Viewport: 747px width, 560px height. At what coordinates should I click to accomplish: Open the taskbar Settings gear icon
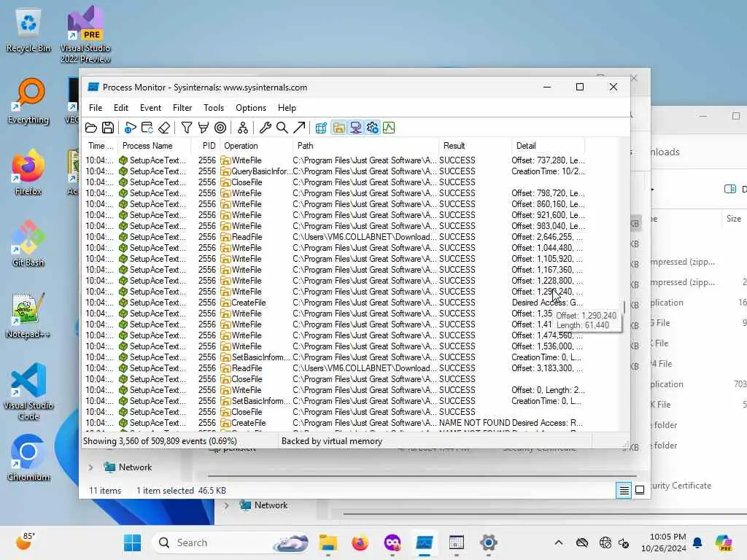coord(488,542)
